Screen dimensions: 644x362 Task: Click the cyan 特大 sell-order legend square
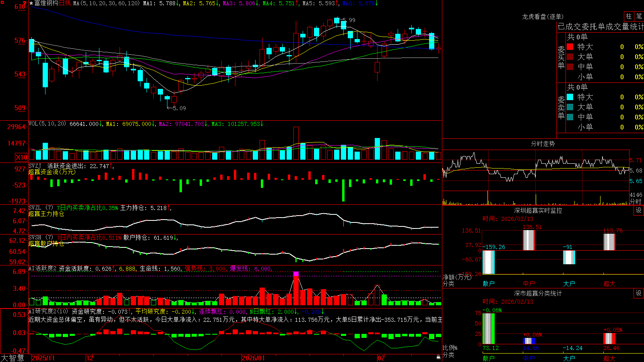[570, 97]
